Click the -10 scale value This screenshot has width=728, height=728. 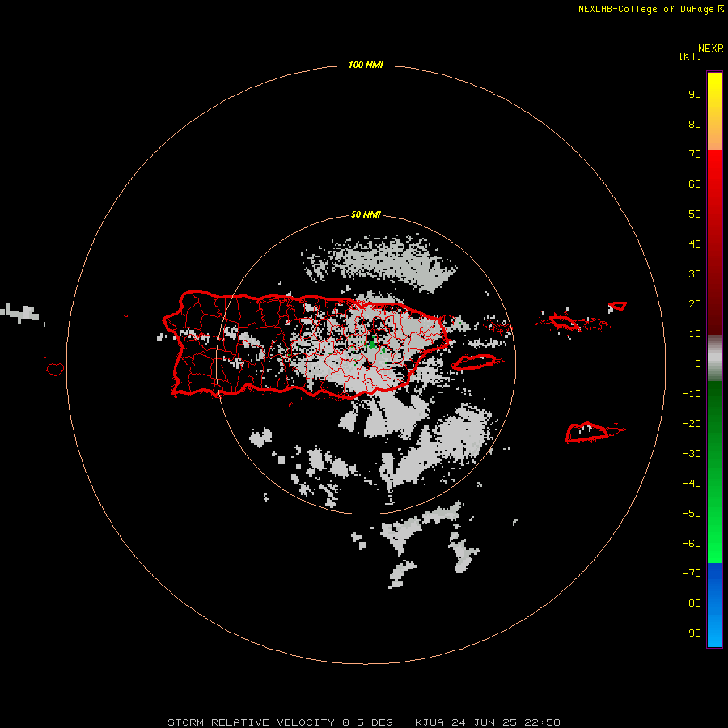(692, 394)
